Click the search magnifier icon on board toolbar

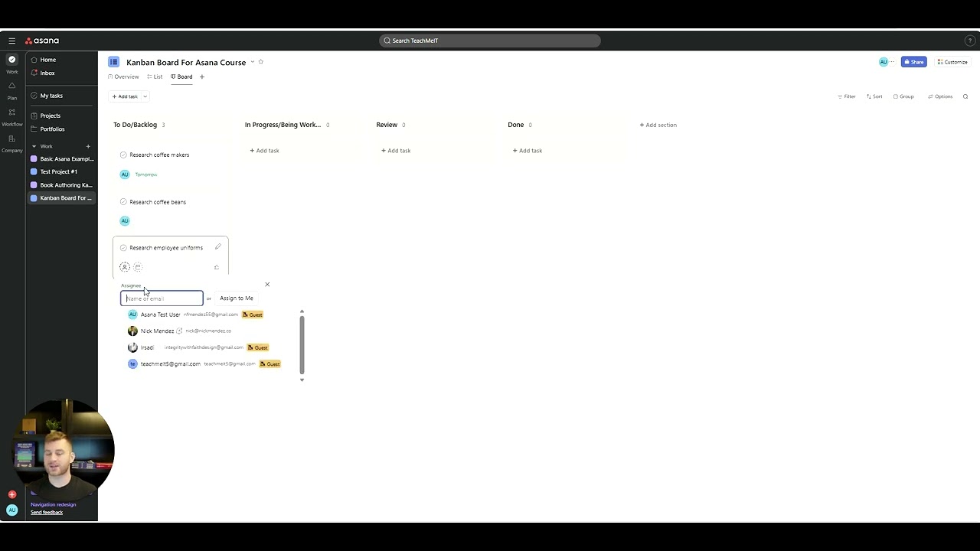[x=965, y=96]
